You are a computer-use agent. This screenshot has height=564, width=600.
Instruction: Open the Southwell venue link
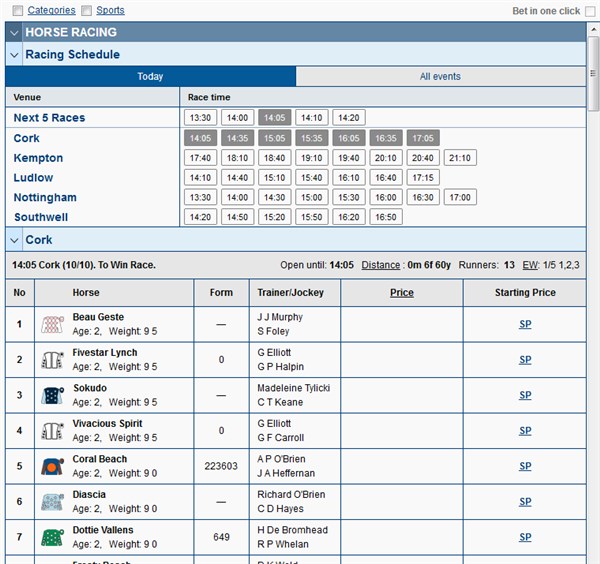pos(41,217)
